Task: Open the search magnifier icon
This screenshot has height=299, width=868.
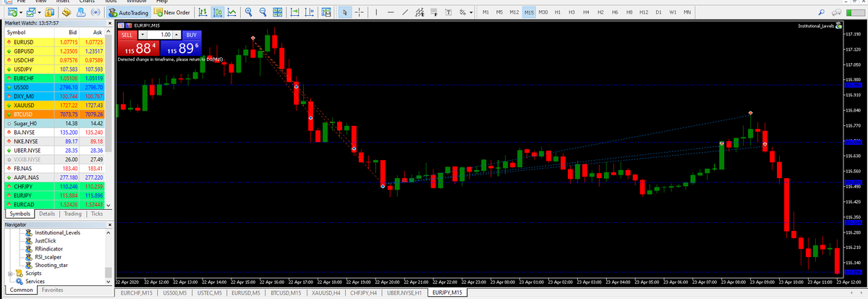Action: point(821,12)
